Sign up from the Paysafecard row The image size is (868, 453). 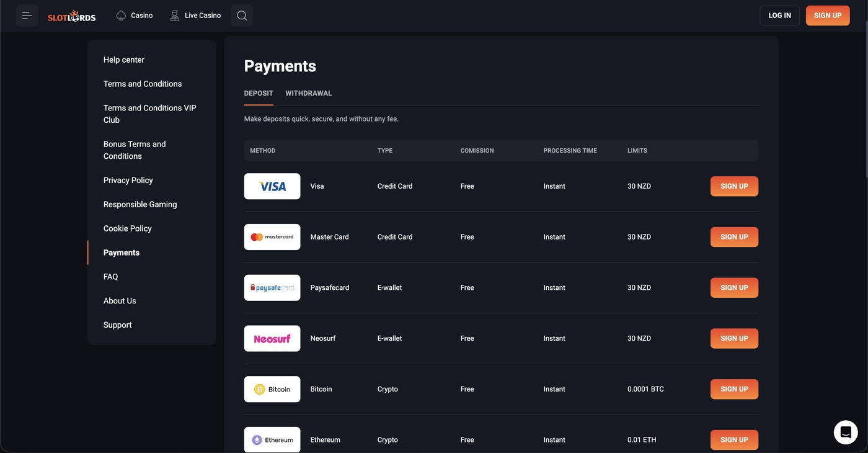click(x=734, y=288)
